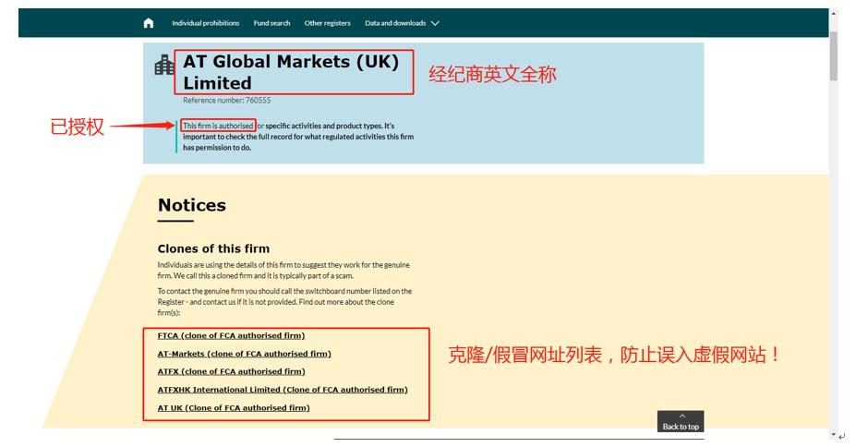Click the Notices heading
The image size is (868, 447).
tap(191, 205)
